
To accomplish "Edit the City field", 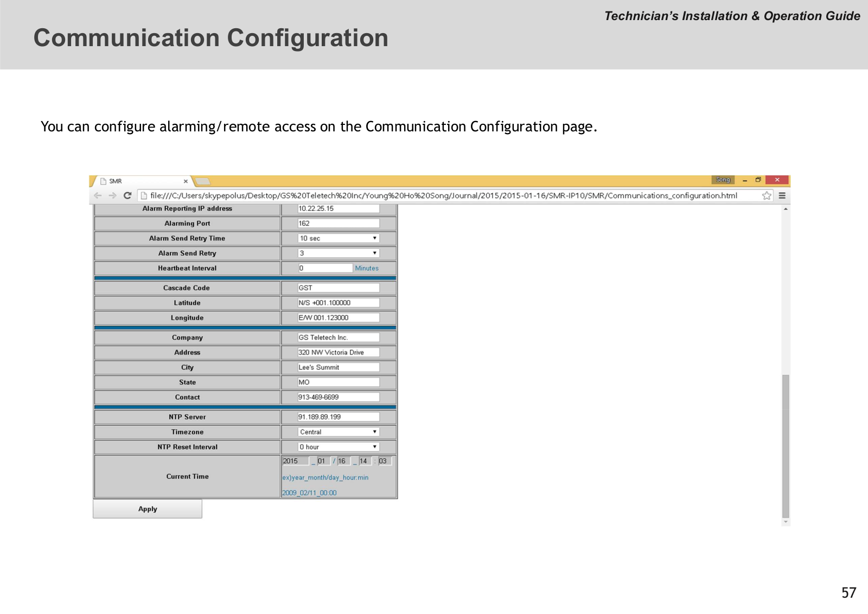I will click(x=339, y=367).
